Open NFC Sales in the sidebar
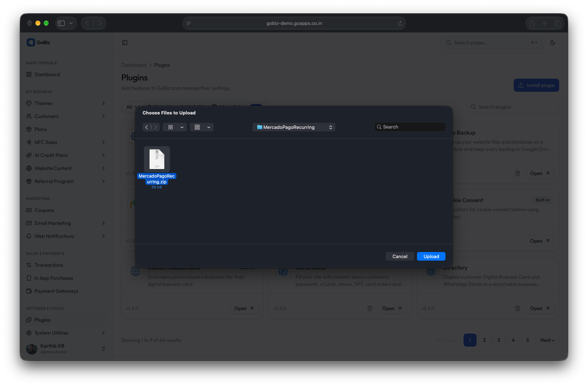588x387 pixels. click(x=66, y=142)
